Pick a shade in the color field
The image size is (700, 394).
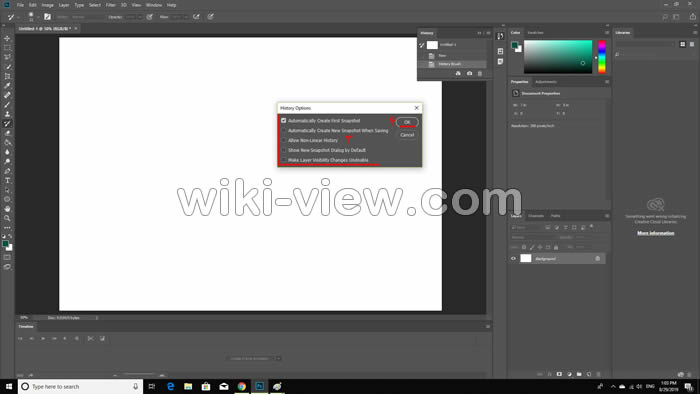(558, 57)
